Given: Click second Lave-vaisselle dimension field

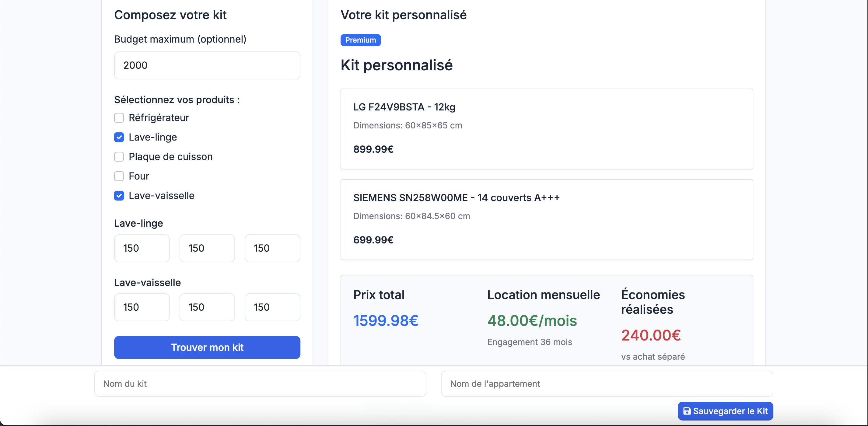Looking at the screenshot, I should coord(207,307).
